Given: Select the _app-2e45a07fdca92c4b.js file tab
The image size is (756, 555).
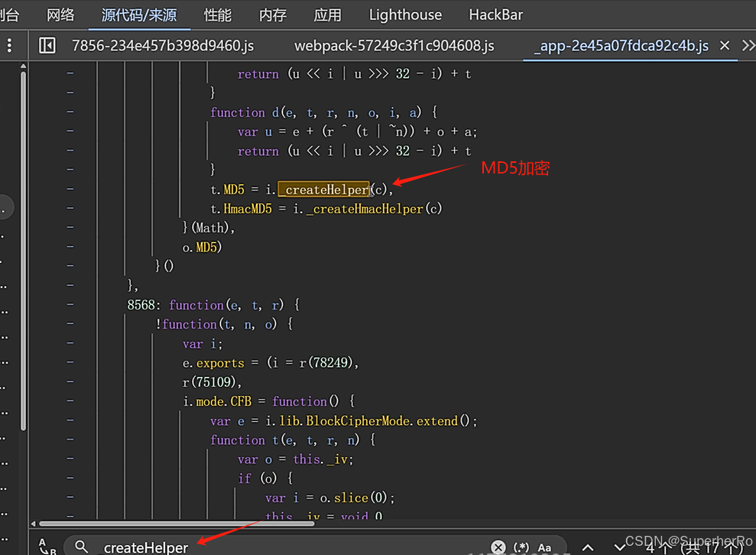Looking at the screenshot, I should (x=621, y=46).
